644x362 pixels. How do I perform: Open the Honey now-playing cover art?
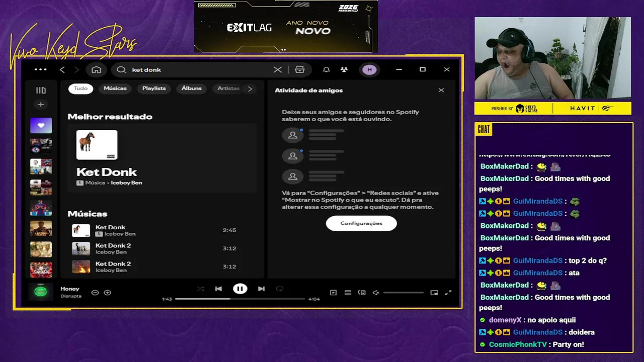tap(41, 292)
